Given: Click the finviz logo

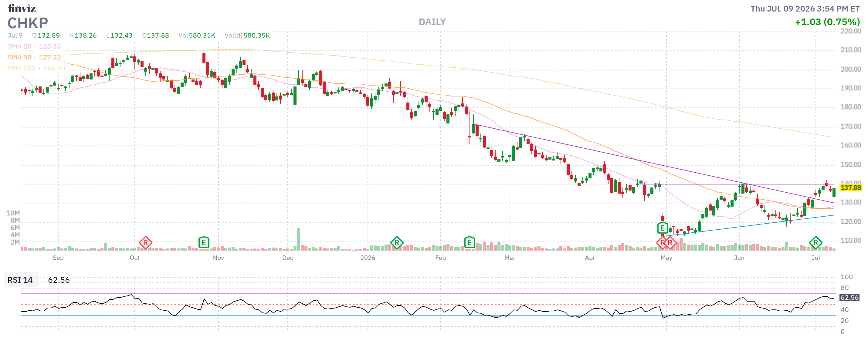Looking at the screenshot, I should [x=22, y=8].
